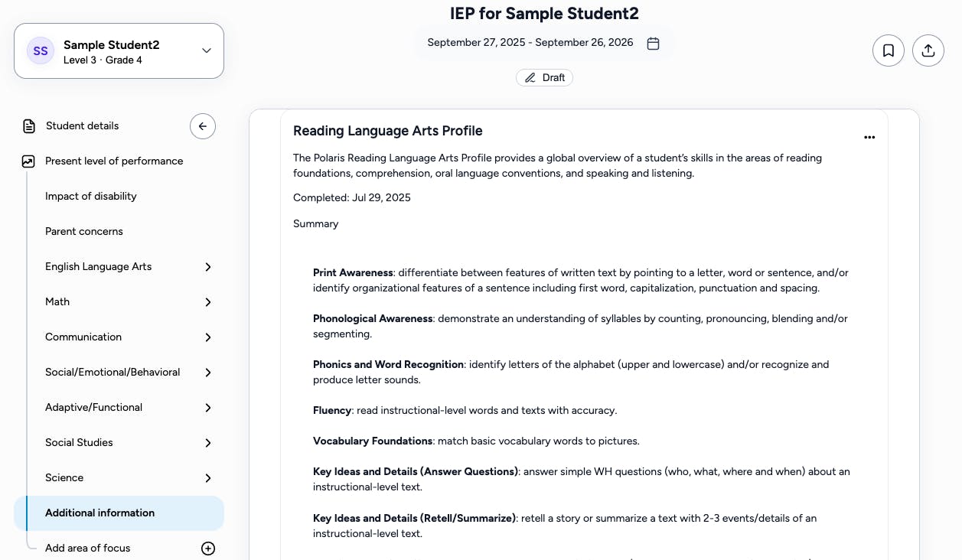Collapse sidebar with the back arrow button
The image size is (962, 560).
coord(203,126)
